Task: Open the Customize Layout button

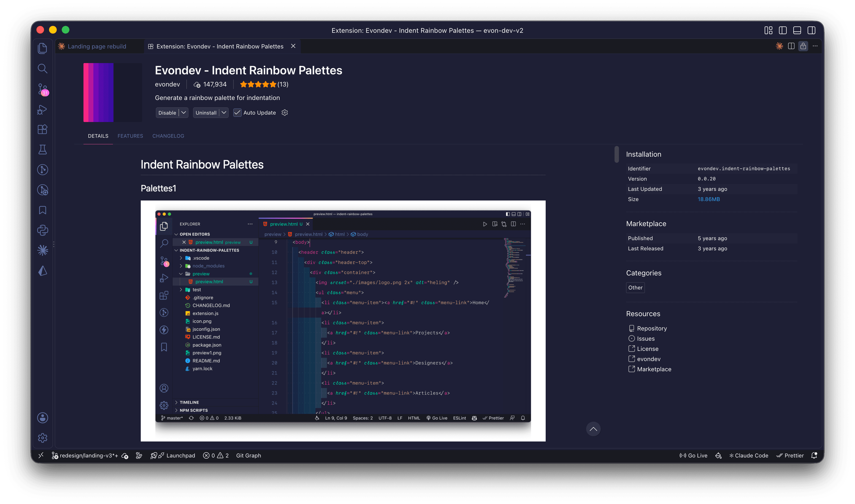Action: click(769, 30)
